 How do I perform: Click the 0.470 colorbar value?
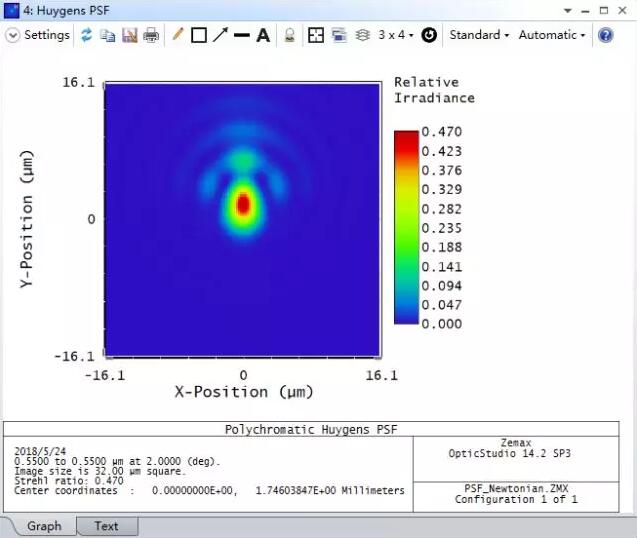coord(442,132)
